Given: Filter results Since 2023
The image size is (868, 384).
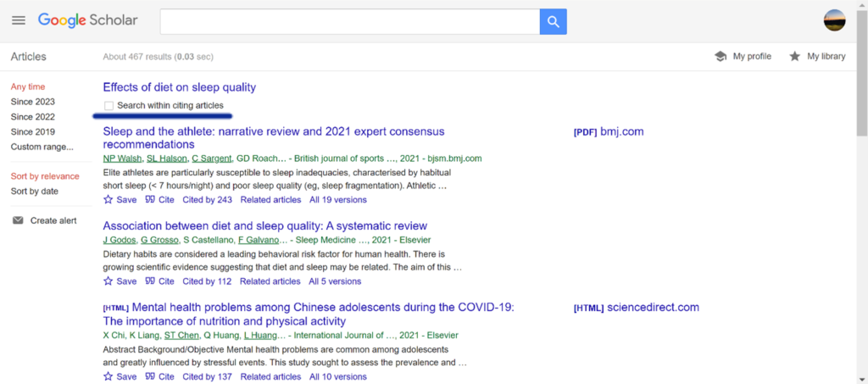Looking at the screenshot, I should point(33,102).
